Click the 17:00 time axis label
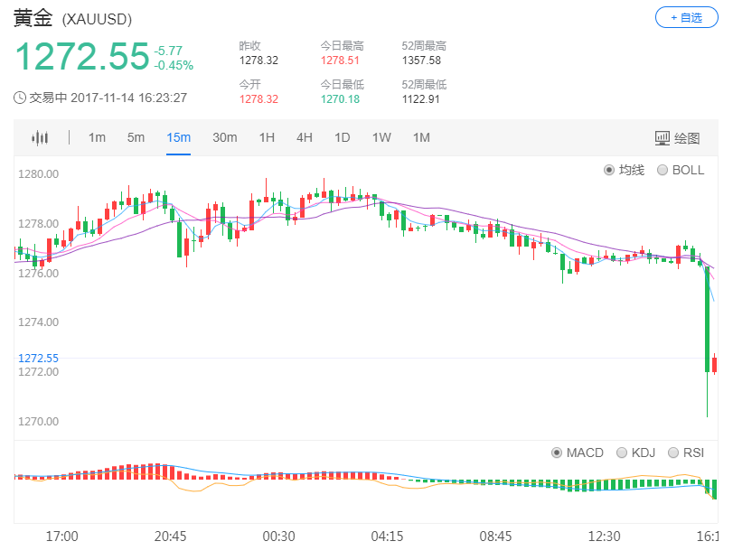Screen dimensions: 733x560 [61, 536]
